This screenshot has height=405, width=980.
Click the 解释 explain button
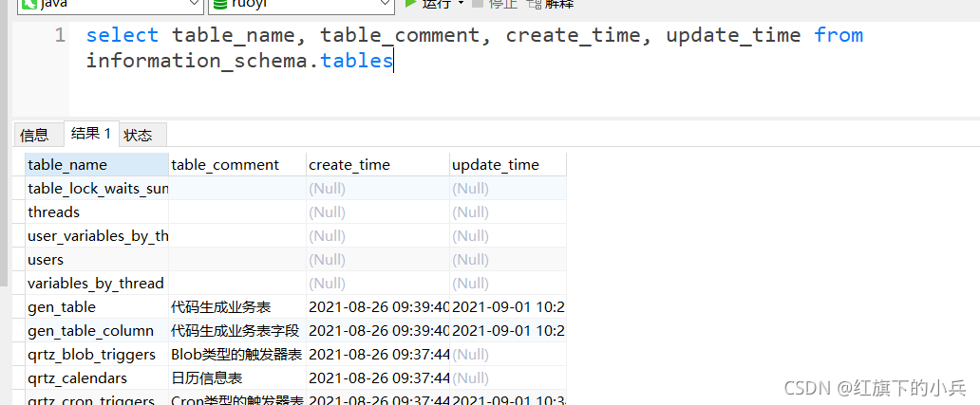(x=551, y=4)
